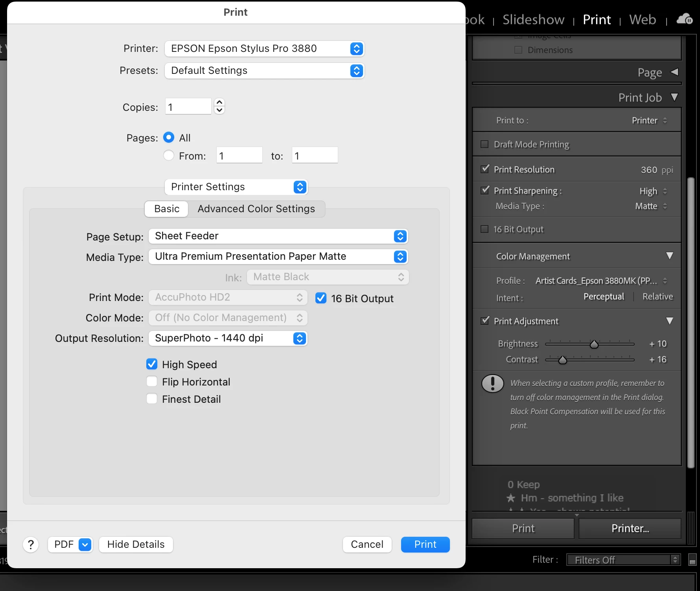The image size is (700, 591).
Task: Click the blue Print button
Action: click(x=426, y=545)
